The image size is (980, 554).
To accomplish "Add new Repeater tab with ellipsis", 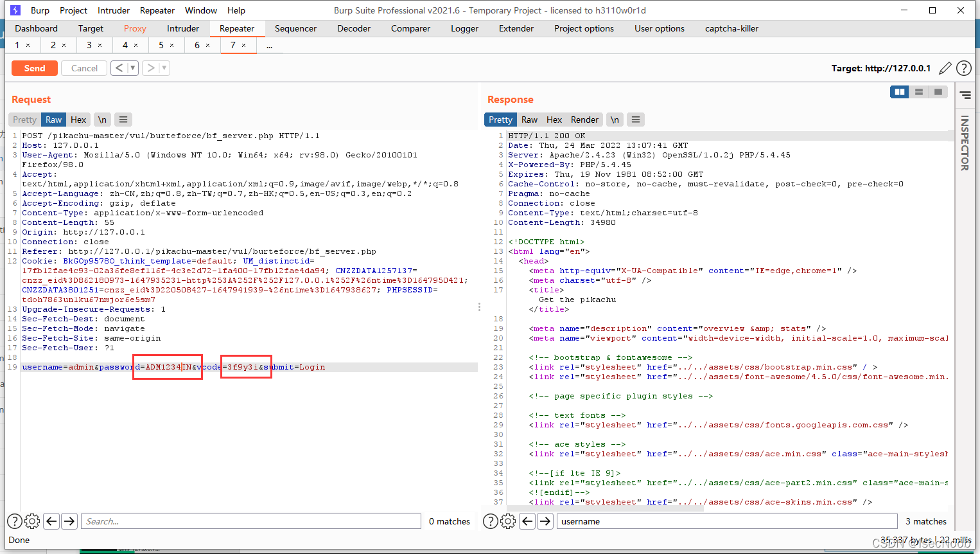I will click(270, 46).
